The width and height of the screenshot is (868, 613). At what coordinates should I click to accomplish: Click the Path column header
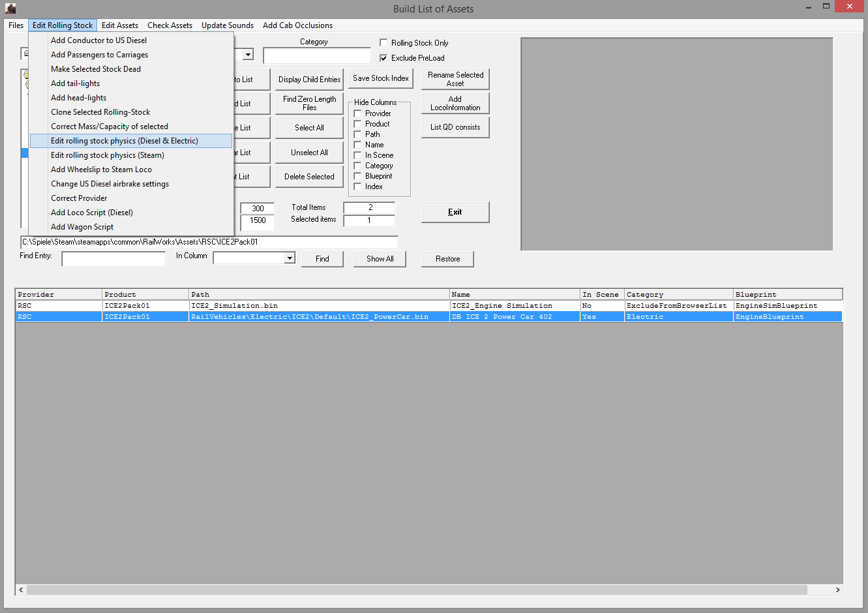click(x=320, y=295)
